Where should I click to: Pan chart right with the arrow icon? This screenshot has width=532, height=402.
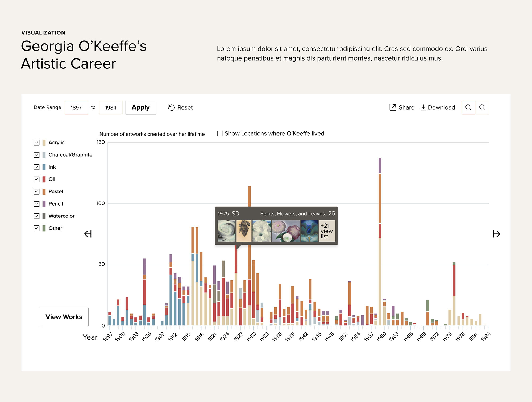[496, 234]
